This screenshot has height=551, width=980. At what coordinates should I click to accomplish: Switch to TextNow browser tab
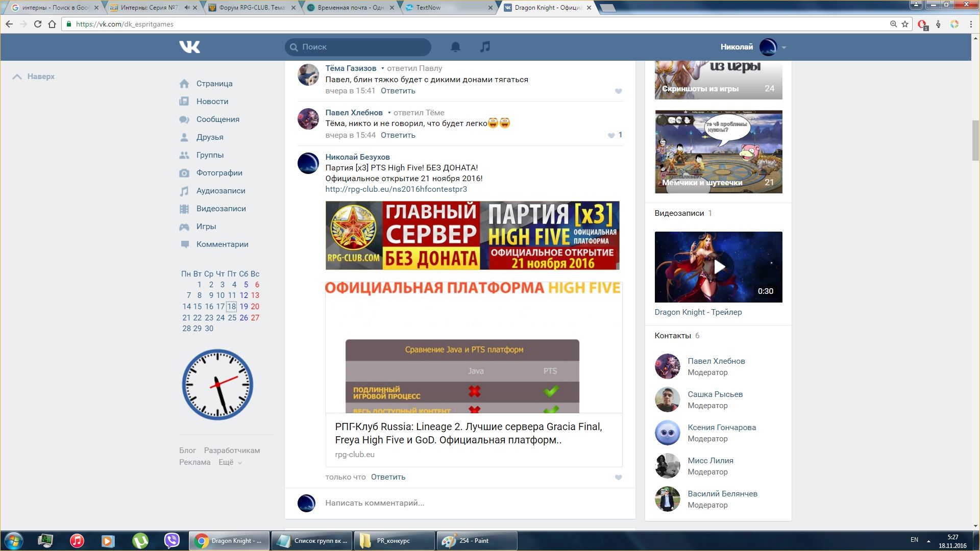428,8
